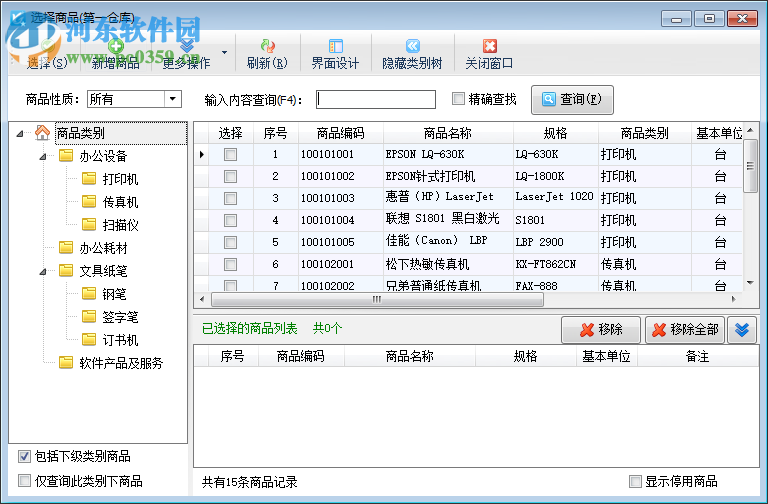Click 隐藏类别树 to hide category tree

412,54
